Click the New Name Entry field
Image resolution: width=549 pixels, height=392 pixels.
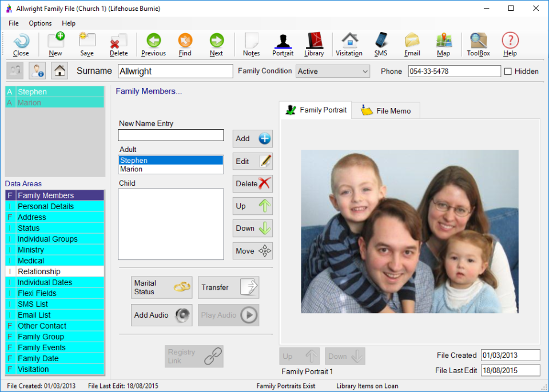(x=170, y=135)
